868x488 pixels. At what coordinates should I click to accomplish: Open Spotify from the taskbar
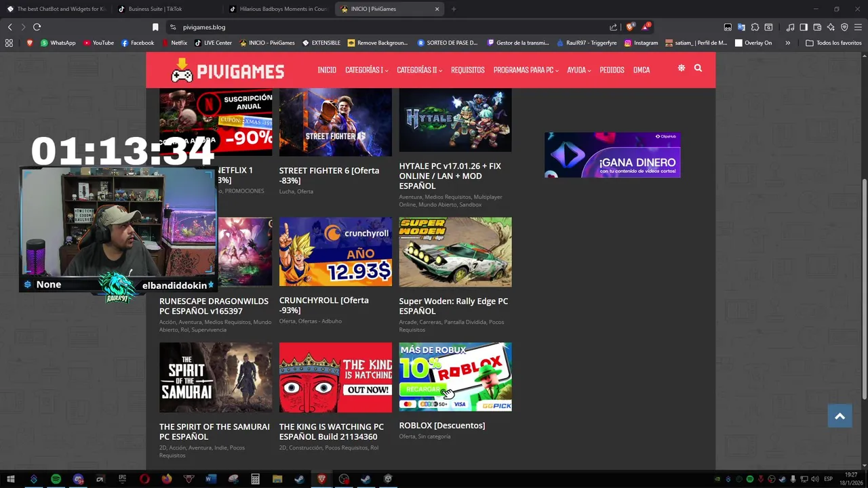[56, 479]
